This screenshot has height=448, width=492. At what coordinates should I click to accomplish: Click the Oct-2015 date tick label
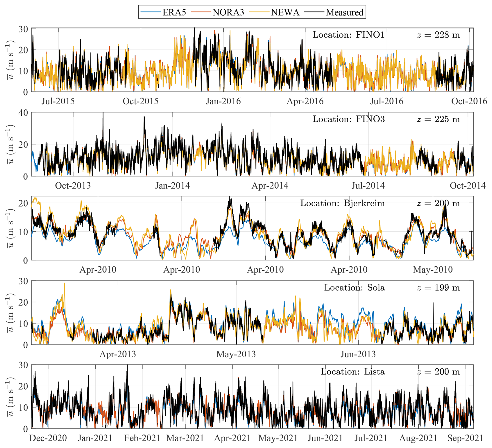pos(140,101)
